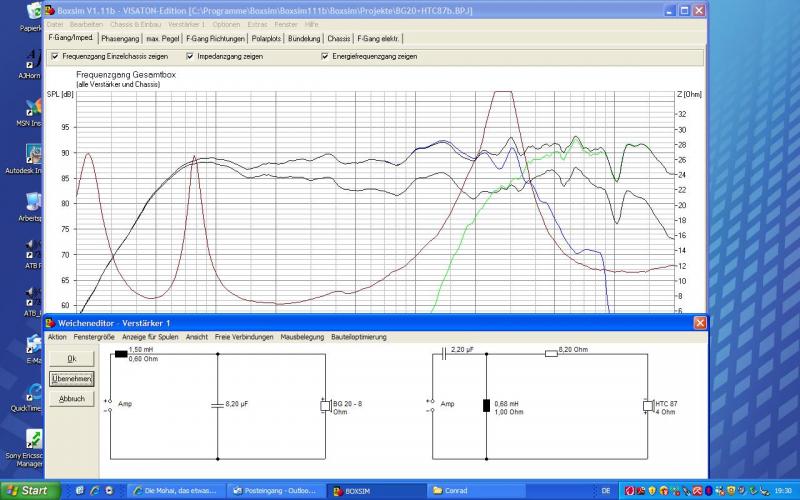
Task: Open the Fenstergröße menu
Action: pyautogui.click(x=94, y=337)
